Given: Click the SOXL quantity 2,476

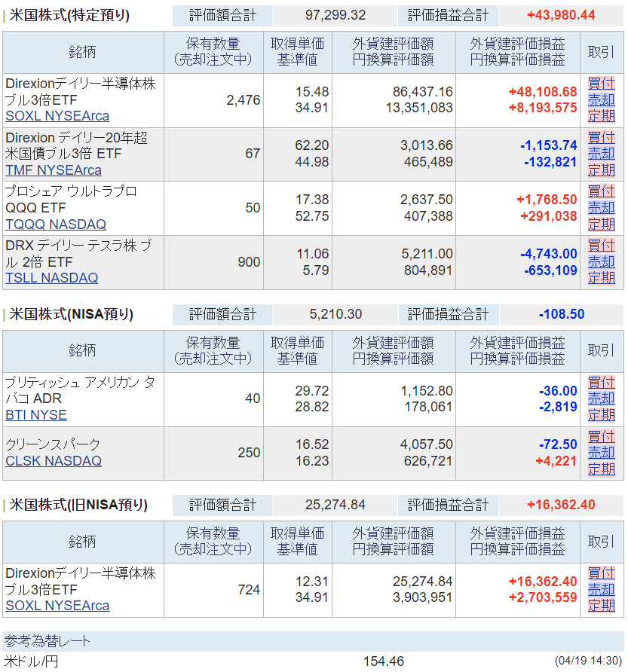Looking at the screenshot, I should point(244,100).
